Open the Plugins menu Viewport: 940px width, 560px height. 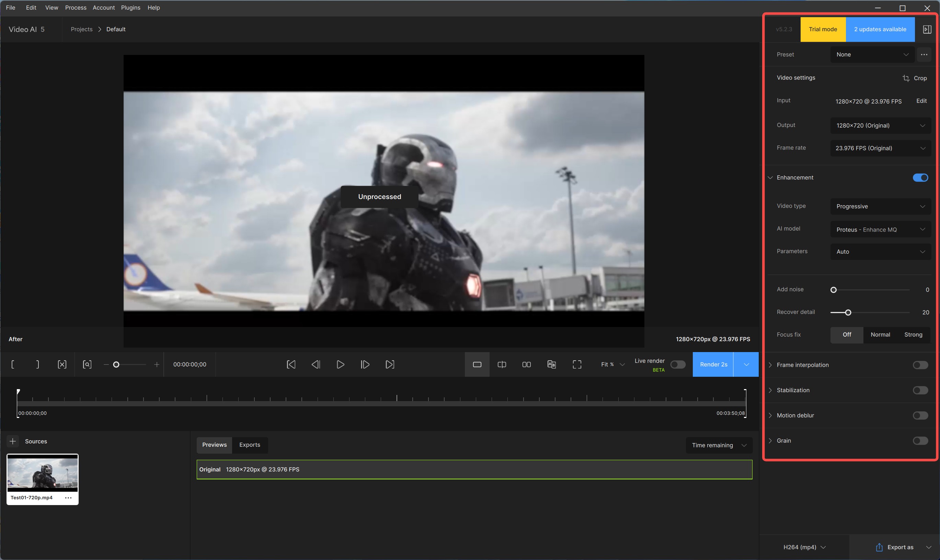click(130, 8)
